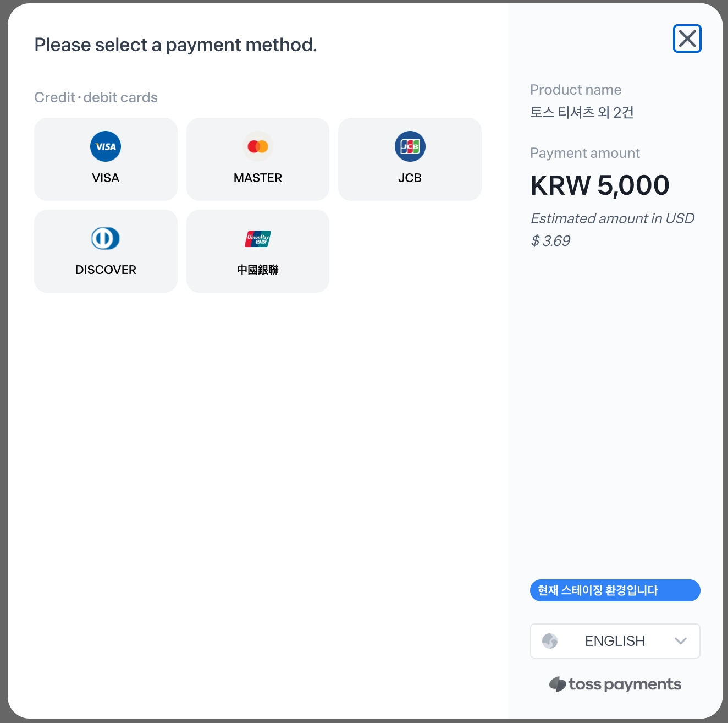Click the language dropdown chevron arrow
Image resolution: width=728 pixels, height=723 pixels.
click(681, 641)
